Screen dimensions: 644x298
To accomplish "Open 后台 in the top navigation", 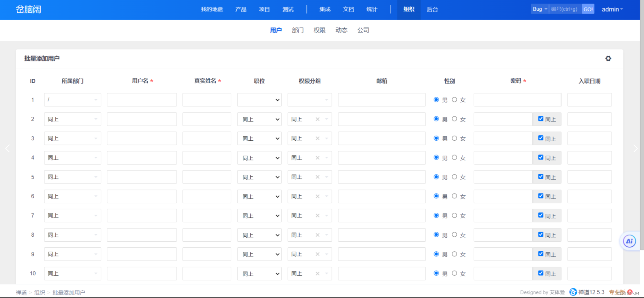I will click(x=432, y=9).
